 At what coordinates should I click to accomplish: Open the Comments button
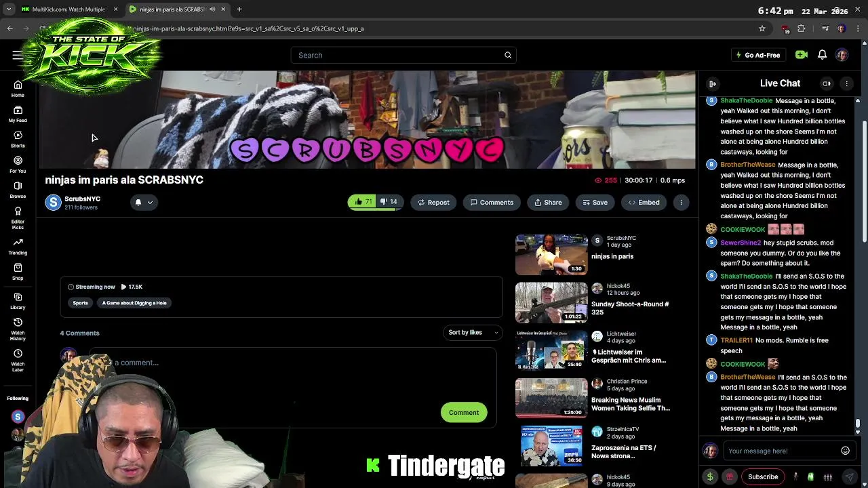pyautogui.click(x=492, y=202)
